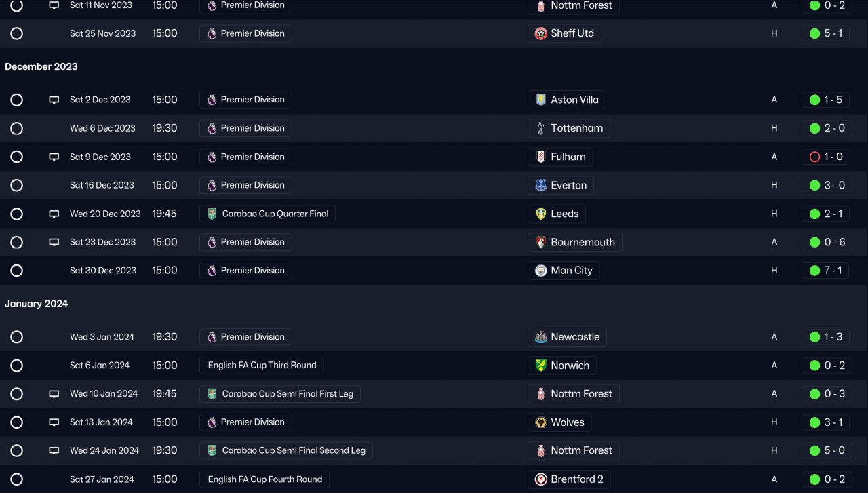Open the Brentford 2 opponent link

[x=576, y=479]
